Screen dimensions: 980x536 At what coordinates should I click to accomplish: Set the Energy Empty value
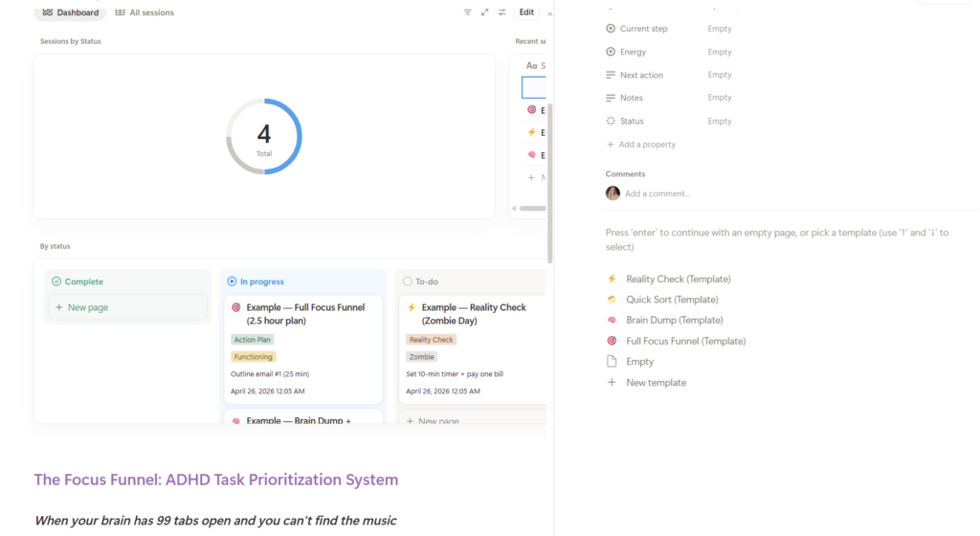pyautogui.click(x=720, y=52)
